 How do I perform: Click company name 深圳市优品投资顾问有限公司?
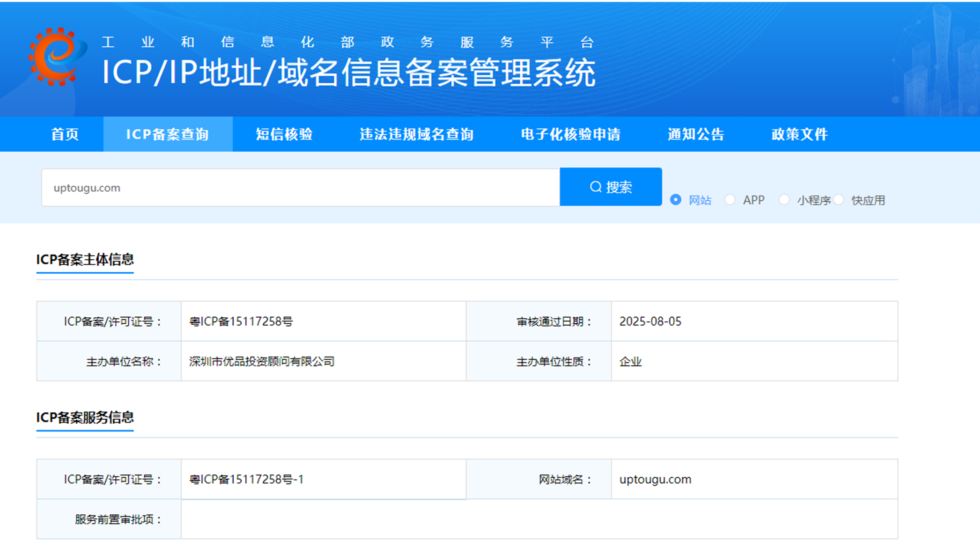(262, 362)
